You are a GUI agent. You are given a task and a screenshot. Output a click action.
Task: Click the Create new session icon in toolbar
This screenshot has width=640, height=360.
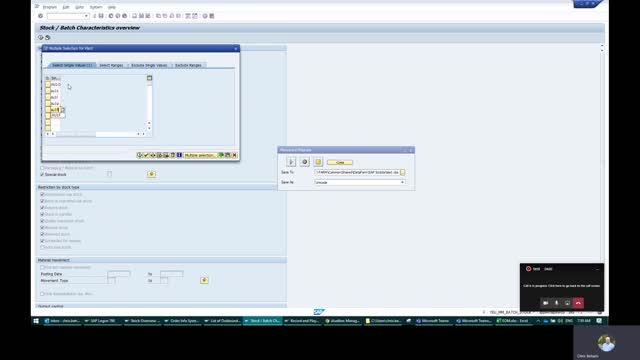188,16
